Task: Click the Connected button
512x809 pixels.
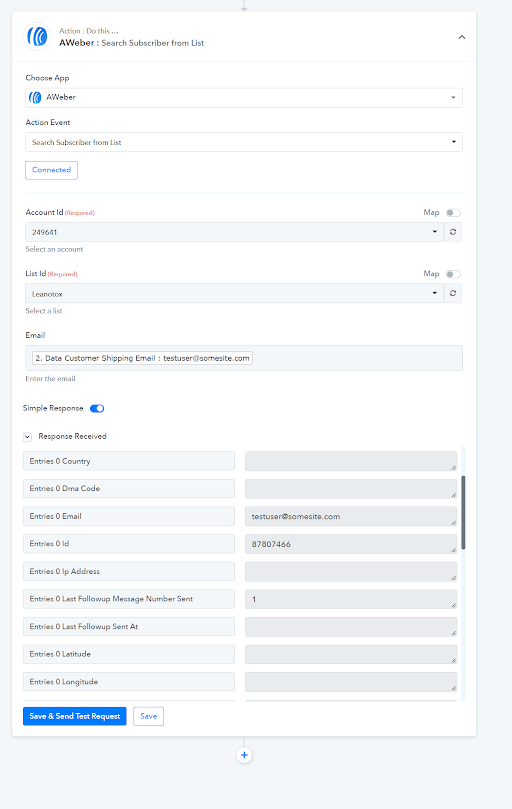Action: tap(52, 170)
